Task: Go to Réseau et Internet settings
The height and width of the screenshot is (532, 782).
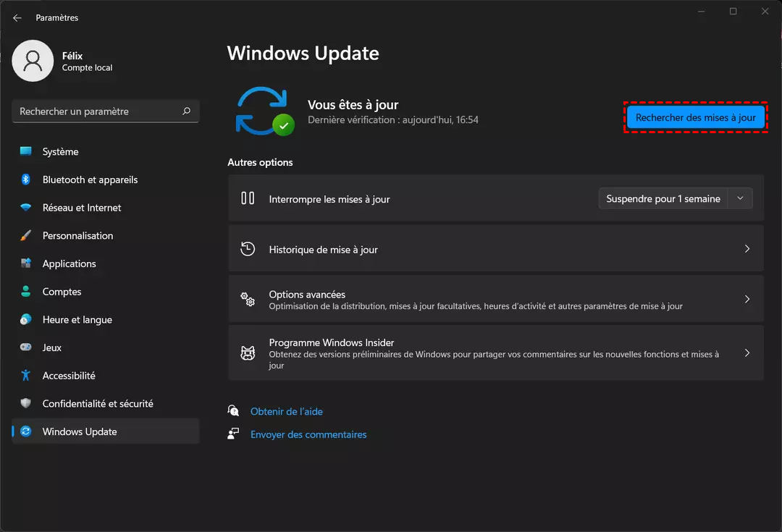Action: tap(105, 208)
